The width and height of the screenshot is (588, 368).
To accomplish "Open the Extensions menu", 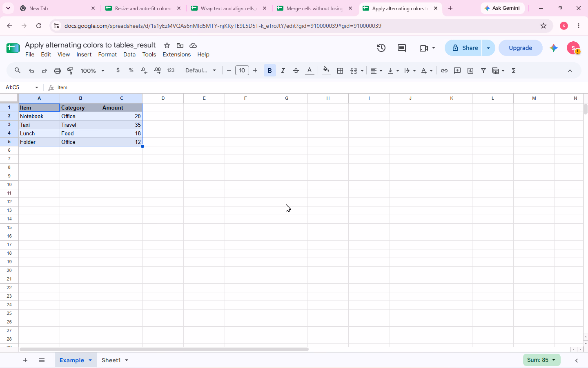I will (x=176, y=54).
